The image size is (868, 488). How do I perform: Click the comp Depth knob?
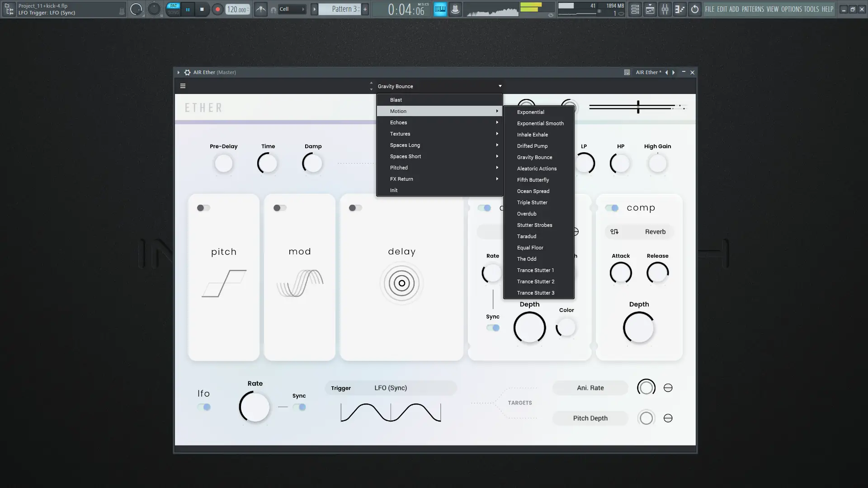(x=638, y=328)
